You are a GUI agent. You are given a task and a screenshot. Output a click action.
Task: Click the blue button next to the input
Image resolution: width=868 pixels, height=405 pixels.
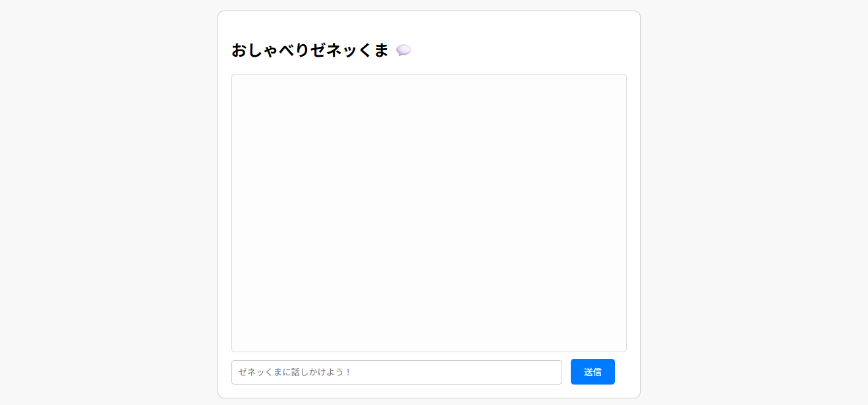pyautogui.click(x=592, y=371)
